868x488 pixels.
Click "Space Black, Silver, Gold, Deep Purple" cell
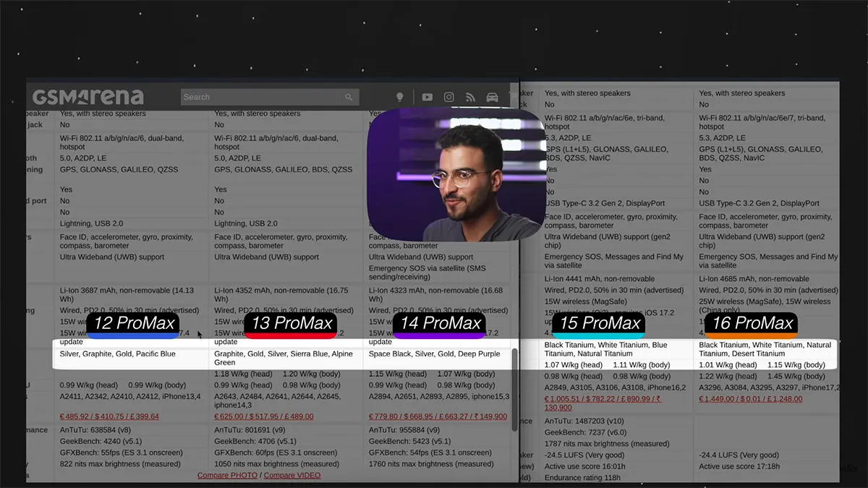coord(434,354)
